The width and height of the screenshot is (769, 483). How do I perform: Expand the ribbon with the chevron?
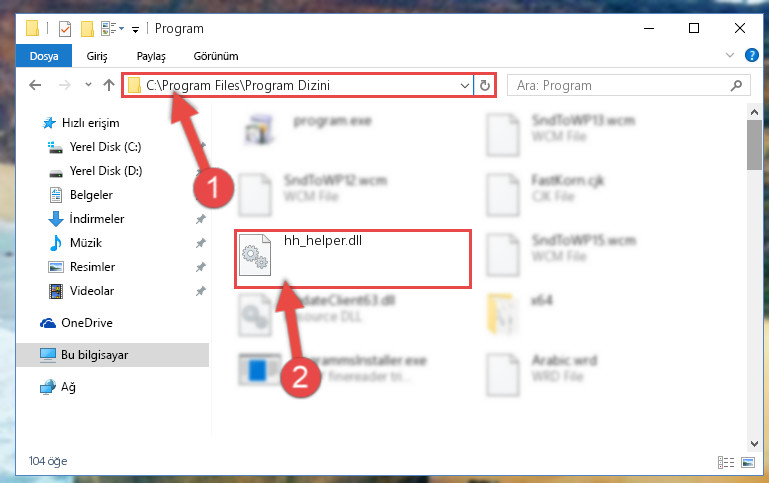730,55
